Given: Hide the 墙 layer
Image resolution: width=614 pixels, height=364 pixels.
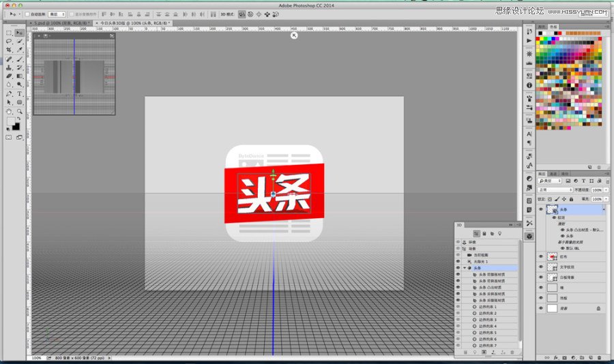Looking at the screenshot, I should click(541, 288).
